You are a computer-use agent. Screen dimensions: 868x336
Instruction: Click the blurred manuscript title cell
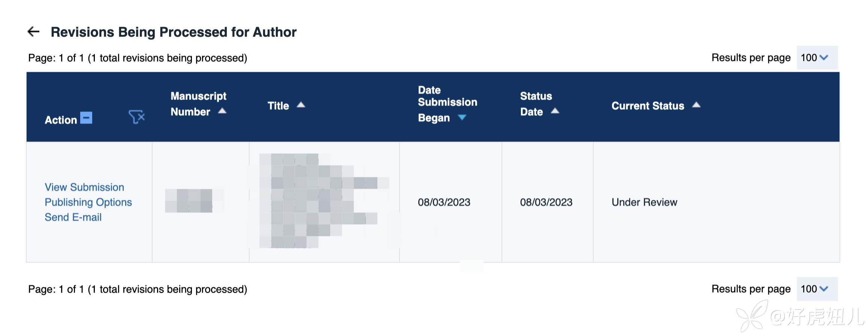[324, 201]
